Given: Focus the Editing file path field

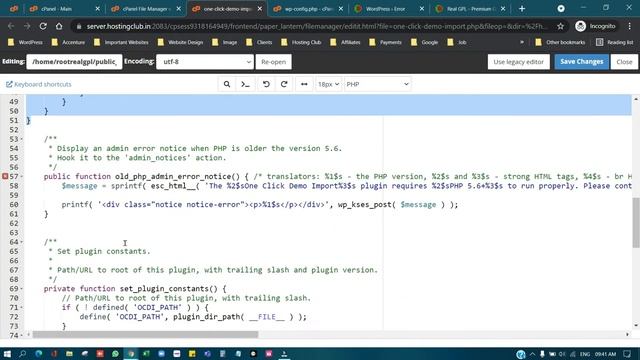Looking at the screenshot, I should 74,62.
